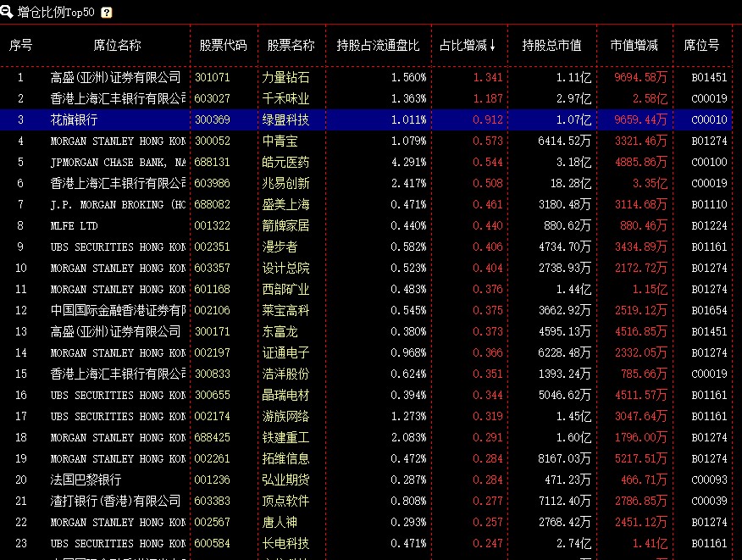Open stock 长电科技 in row 23

(285, 543)
